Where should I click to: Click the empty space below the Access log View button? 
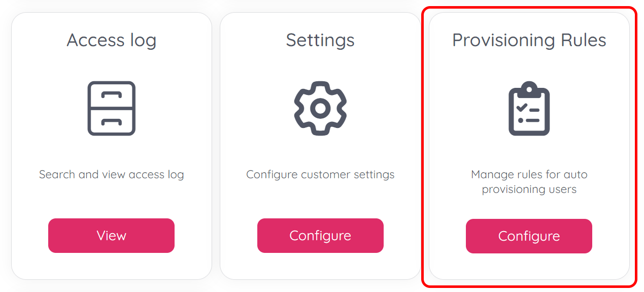tap(112, 267)
